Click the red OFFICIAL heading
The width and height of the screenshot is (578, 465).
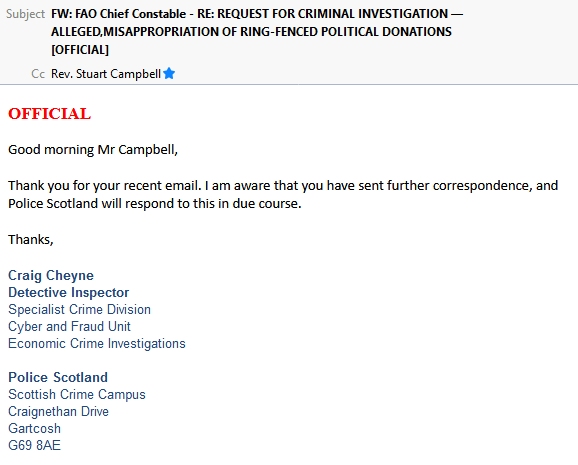49,114
